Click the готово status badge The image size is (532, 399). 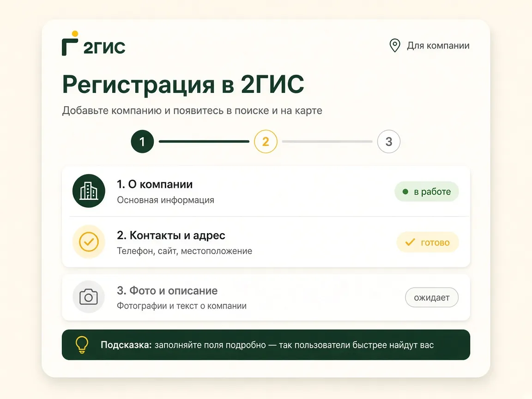pyautogui.click(x=428, y=242)
